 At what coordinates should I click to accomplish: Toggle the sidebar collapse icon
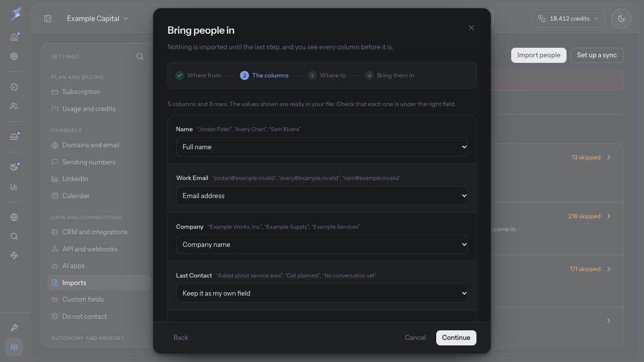tap(48, 19)
